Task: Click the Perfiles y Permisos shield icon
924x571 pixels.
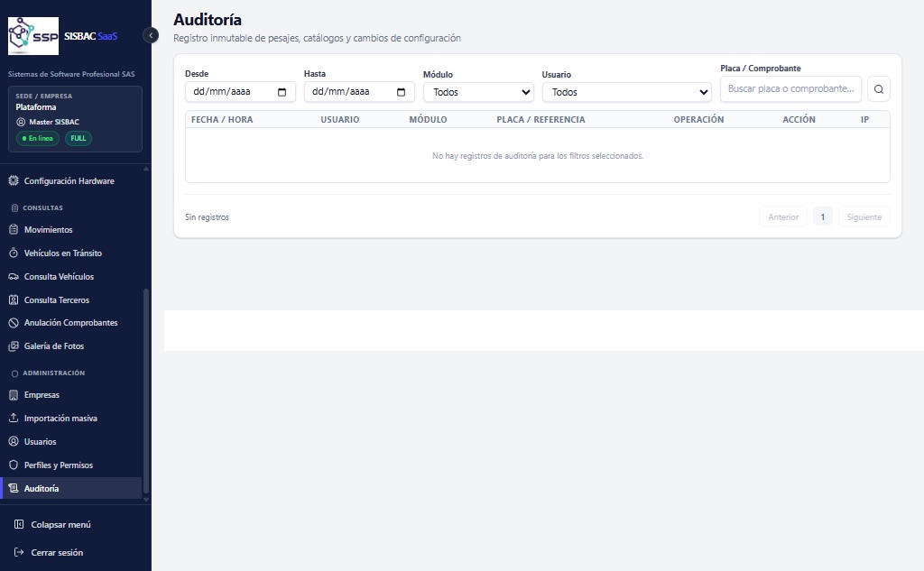Action: pyautogui.click(x=14, y=465)
